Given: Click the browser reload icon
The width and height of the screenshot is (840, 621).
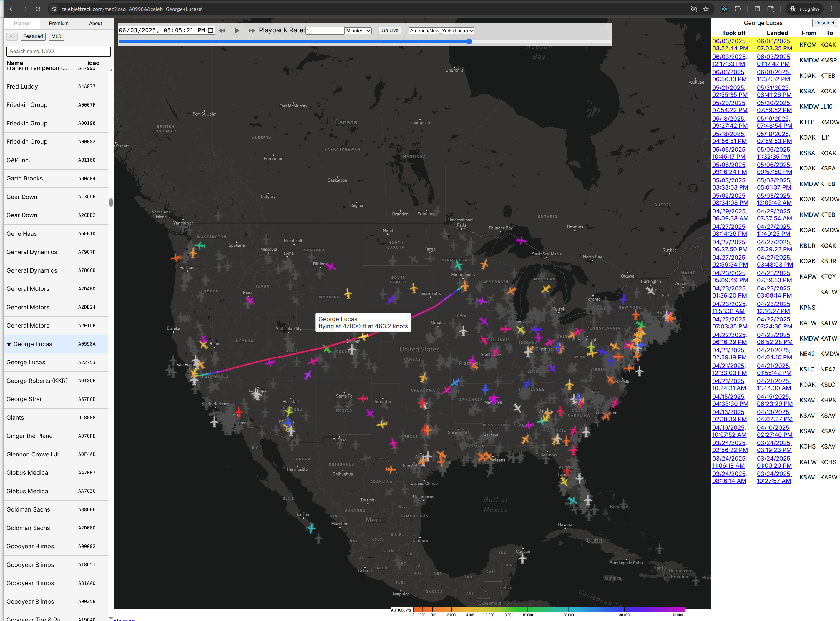Looking at the screenshot, I should pos(38,9).
